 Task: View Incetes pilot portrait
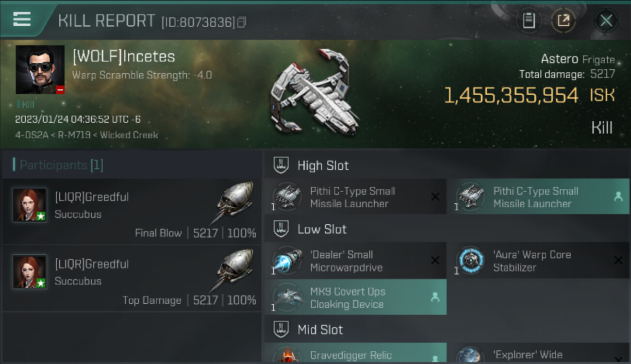40,69
